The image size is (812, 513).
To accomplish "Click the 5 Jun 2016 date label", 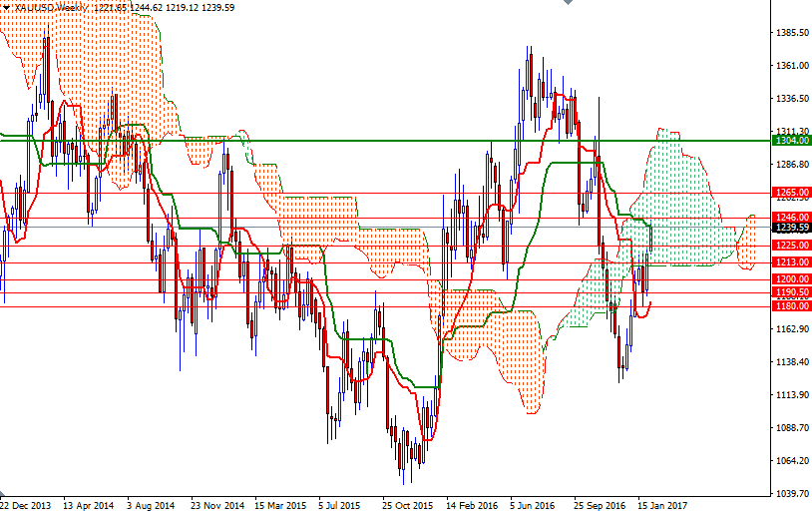I will click(532, 505).
